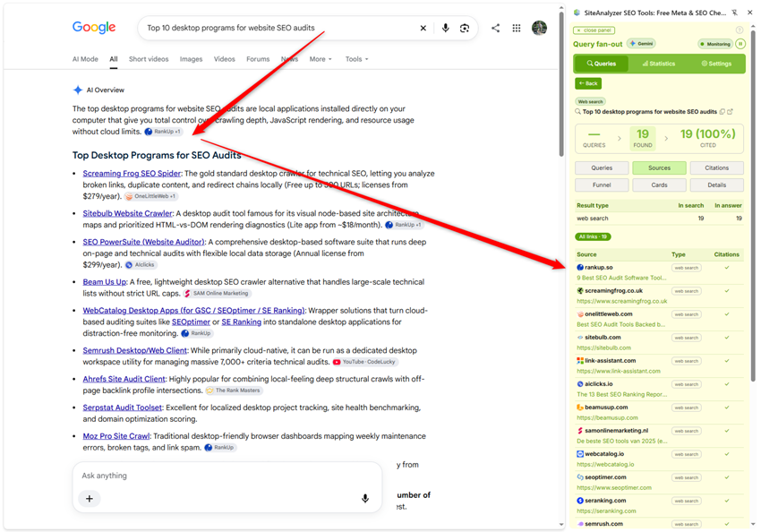Use the microphone in Ask anything box
761x532 pixels.
[x=365, y=499]
